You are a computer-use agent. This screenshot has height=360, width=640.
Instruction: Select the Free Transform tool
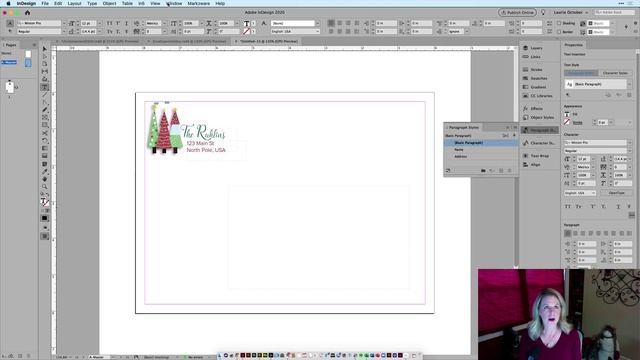click(45, 140)
